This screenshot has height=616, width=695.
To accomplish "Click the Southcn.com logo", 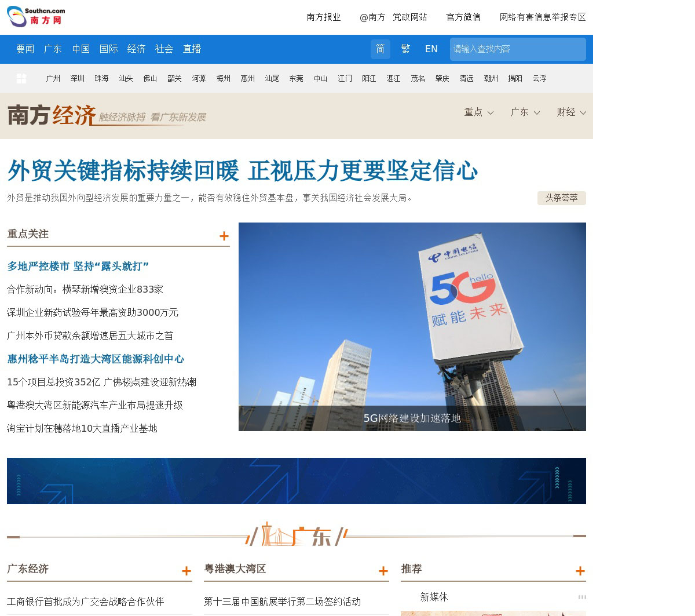I will 36,17.
